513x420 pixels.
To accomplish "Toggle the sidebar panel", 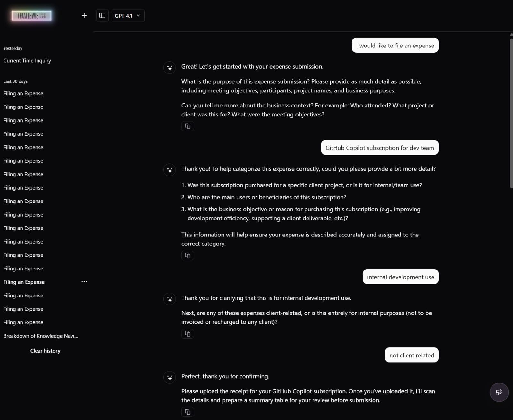I will 102,15.
